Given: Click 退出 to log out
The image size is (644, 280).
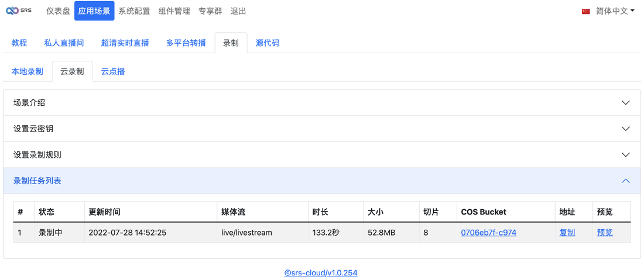Looking at the screenshot, I should click(238, 11).
